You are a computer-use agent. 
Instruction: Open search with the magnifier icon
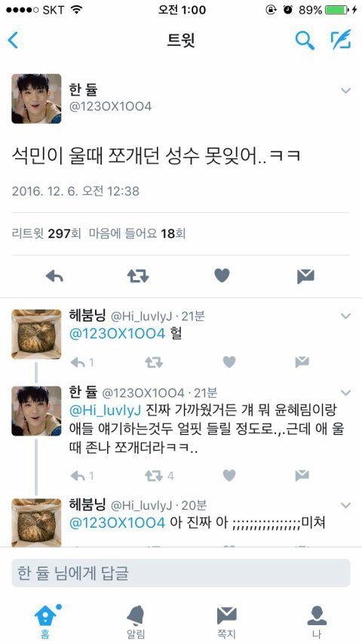tap(305, 40)
